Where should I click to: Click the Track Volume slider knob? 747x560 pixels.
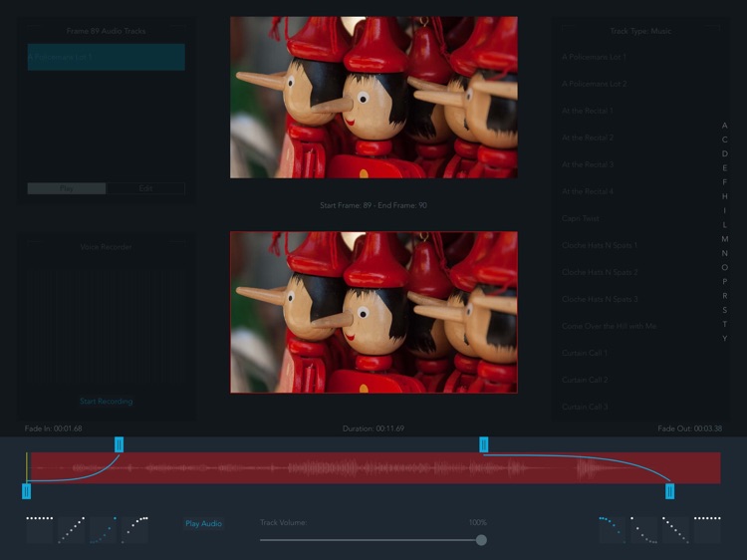click(x=481, y=540)
